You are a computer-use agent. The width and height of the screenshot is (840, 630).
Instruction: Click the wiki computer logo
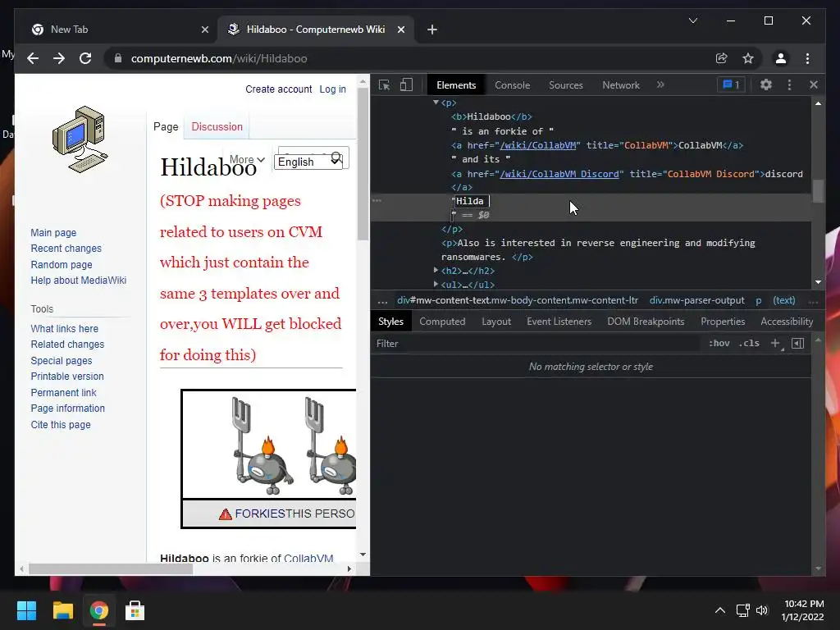pos(80,139)
